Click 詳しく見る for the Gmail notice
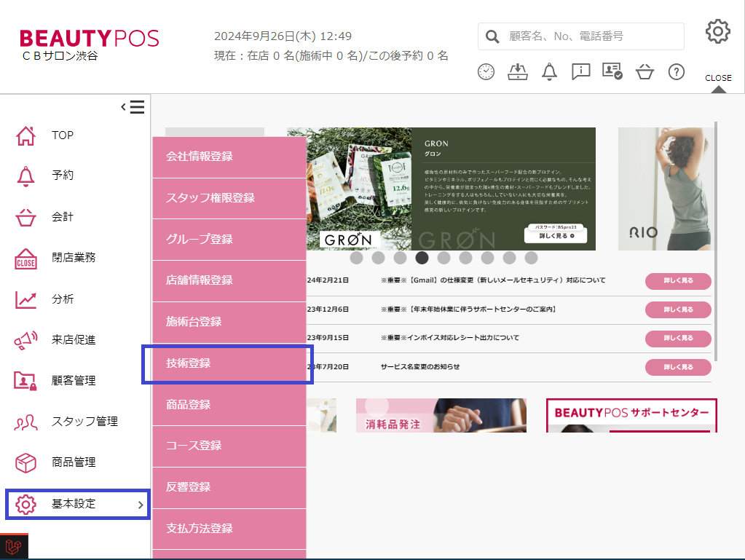Viewport: 745px width, 560px height. click(677, 281)
